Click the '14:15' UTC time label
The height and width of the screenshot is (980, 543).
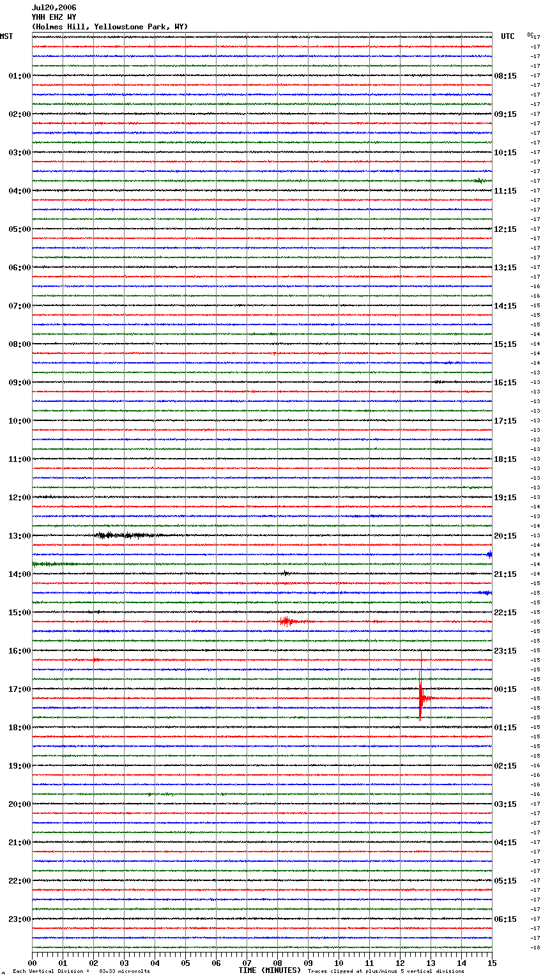[505, 306]
